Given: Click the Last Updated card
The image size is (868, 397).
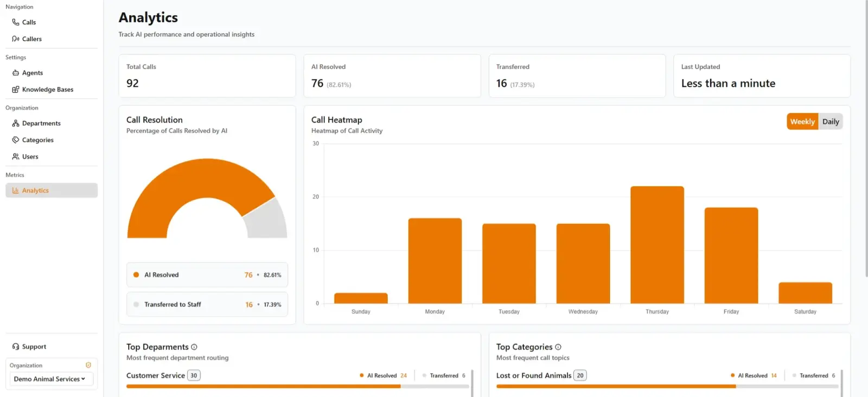Looking at the screenshot, I should [x=762, y=76].
